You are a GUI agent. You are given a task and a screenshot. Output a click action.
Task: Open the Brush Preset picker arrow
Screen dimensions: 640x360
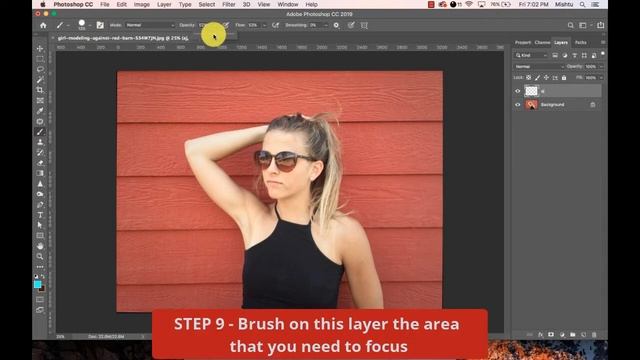[90, 26]
